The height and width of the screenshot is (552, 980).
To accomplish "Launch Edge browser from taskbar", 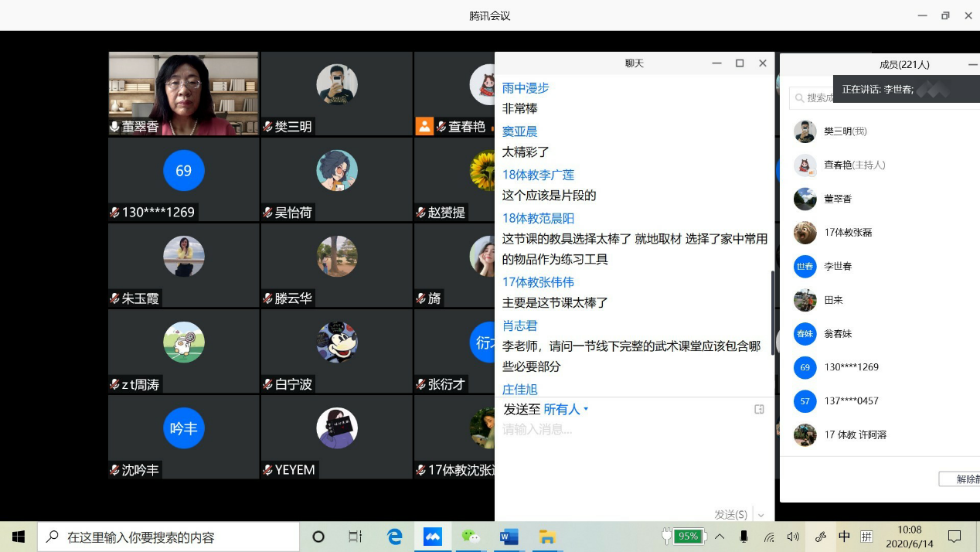I will tap(394, 537).
